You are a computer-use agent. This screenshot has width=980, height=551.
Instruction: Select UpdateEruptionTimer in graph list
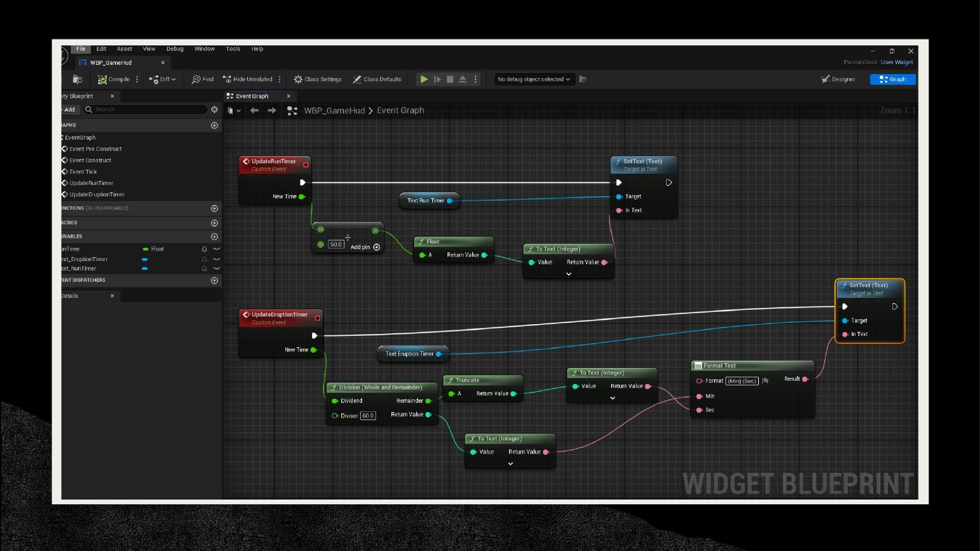(x=97, y=194)
